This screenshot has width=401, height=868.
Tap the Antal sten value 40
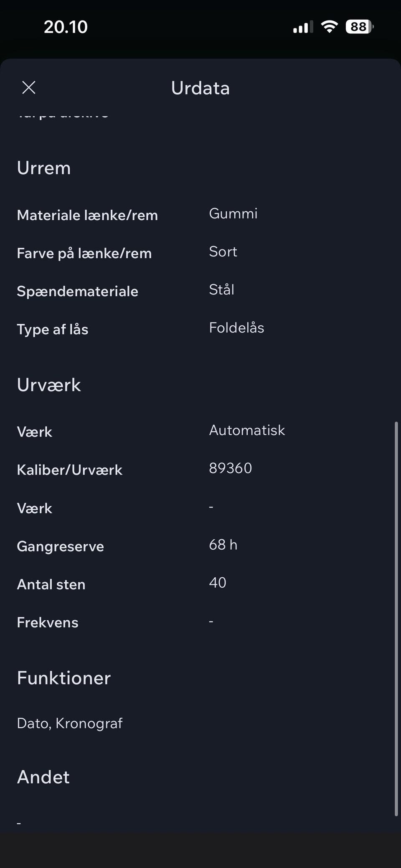tap(218, 583)
